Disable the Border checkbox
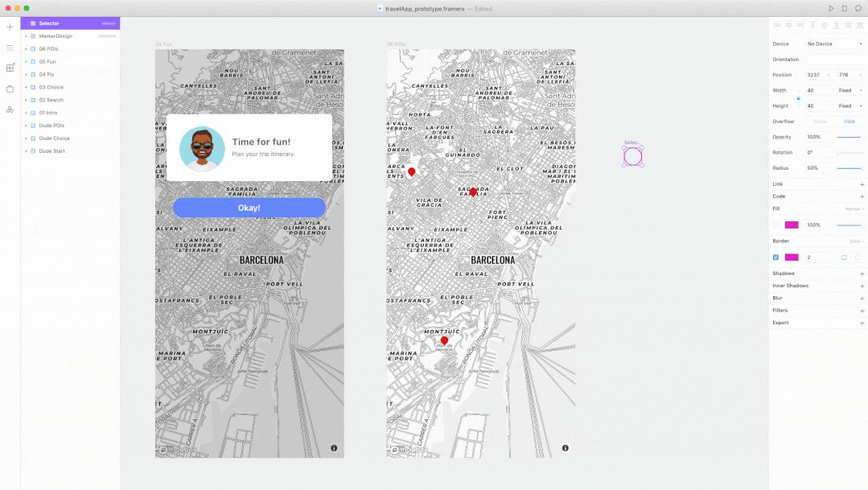 (775, 257)
